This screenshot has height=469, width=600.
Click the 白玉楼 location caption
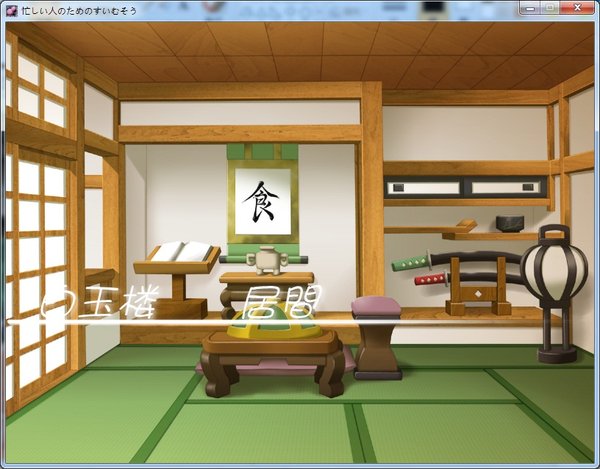pyautogui.click(x=100, y=302)
